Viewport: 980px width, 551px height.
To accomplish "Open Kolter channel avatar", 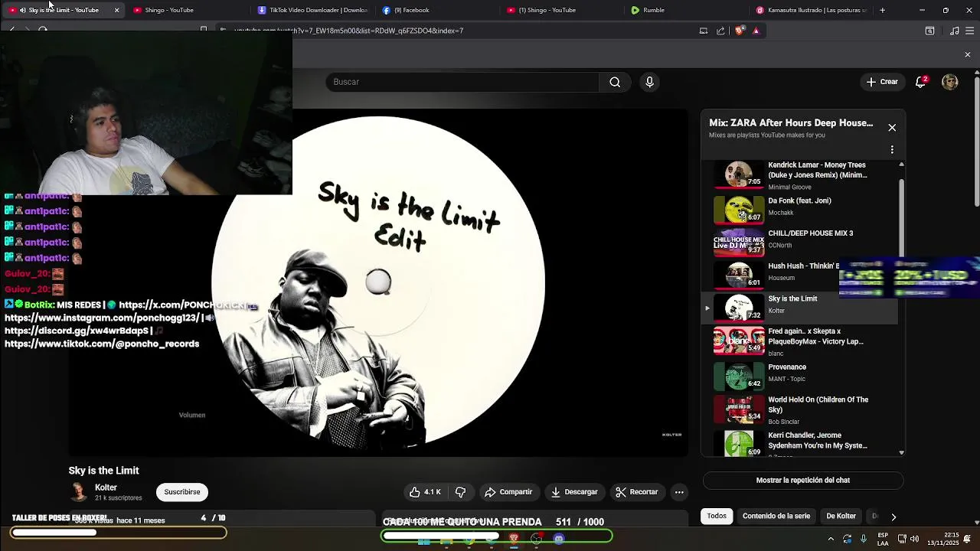I will [78, 492].
